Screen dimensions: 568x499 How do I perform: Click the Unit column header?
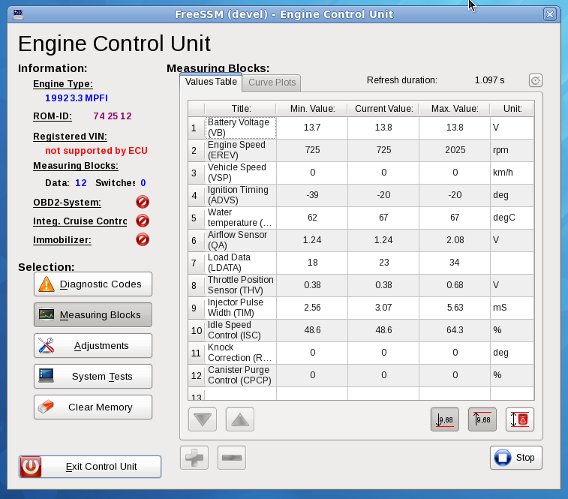point(512,109)
